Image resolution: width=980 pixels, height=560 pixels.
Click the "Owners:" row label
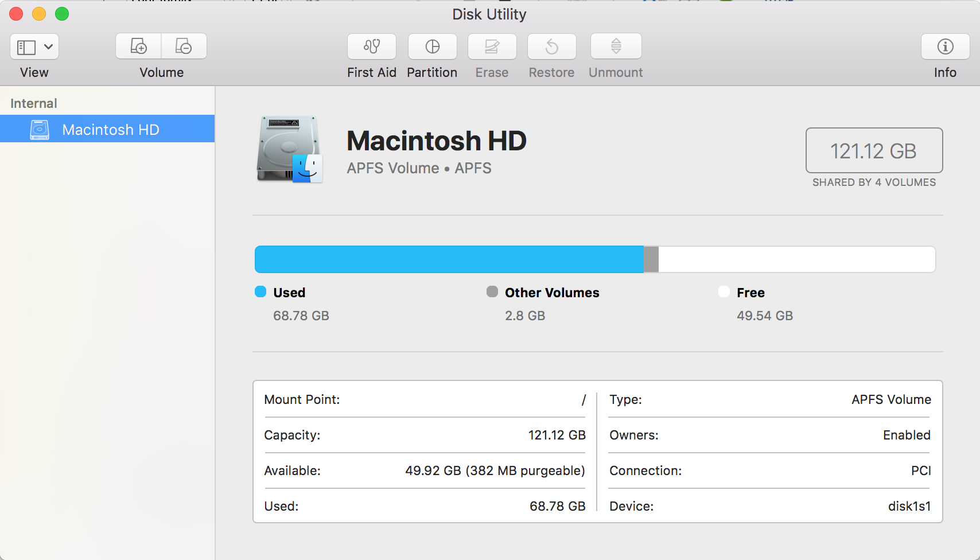[634, 435]
